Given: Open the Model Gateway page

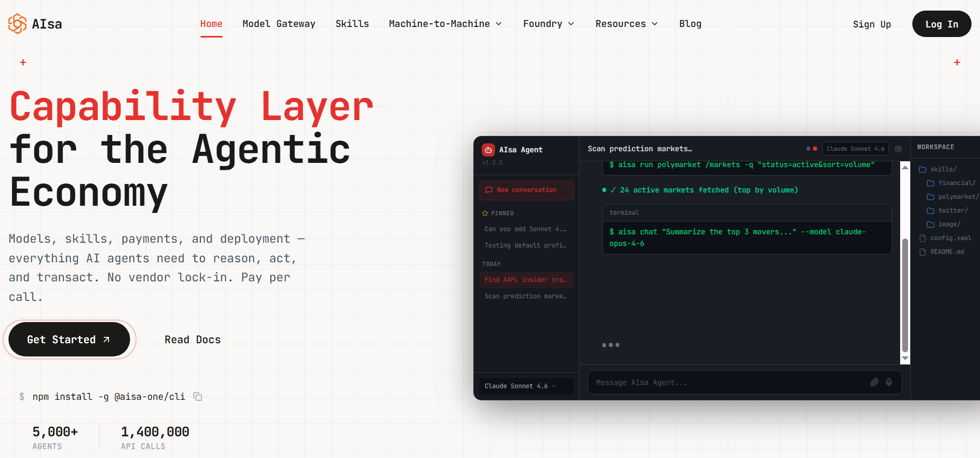Looking at the screenshot, I should coord(279,24).
